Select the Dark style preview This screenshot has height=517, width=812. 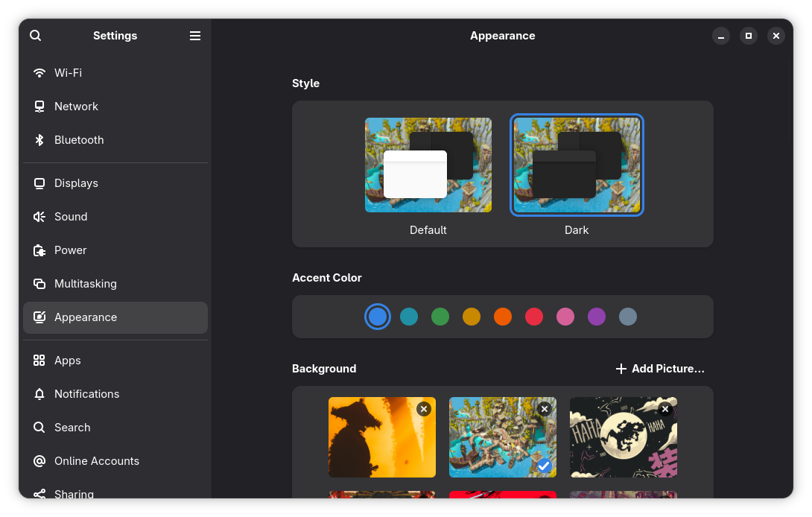coord(577,165)
